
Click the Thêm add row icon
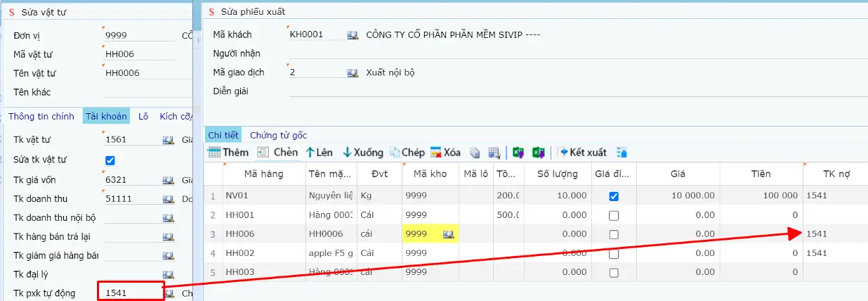214,153
